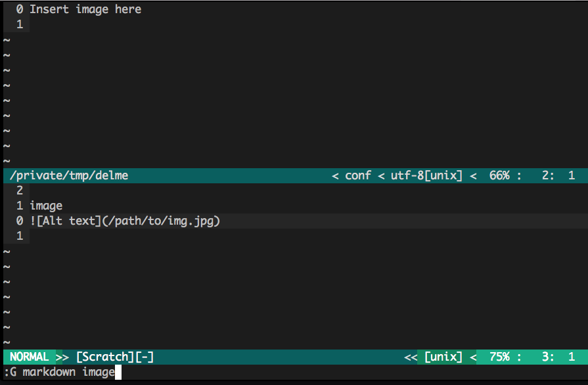Click the word 'image' in scratch buffer

pyautogui.click(x=46, y=206)
